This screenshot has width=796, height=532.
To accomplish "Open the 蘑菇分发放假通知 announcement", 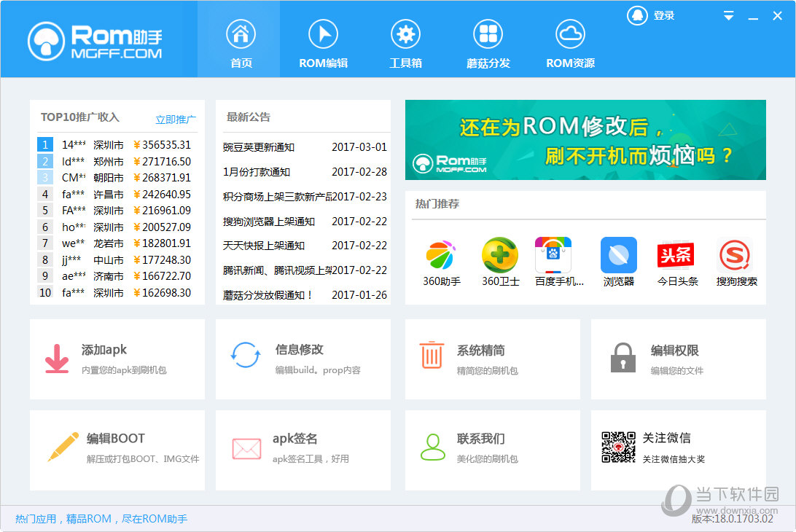I will 305,295.
